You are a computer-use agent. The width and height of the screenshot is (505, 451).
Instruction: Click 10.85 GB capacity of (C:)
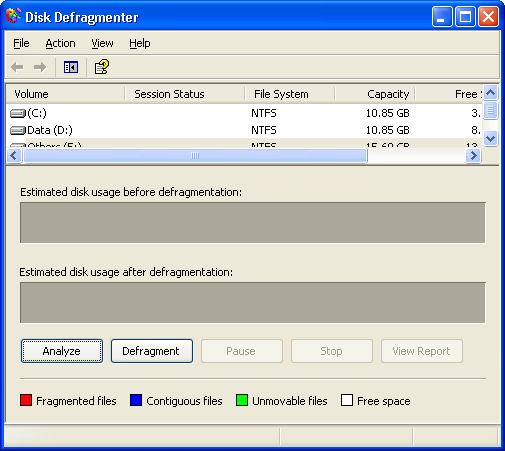tap(388, 113)
